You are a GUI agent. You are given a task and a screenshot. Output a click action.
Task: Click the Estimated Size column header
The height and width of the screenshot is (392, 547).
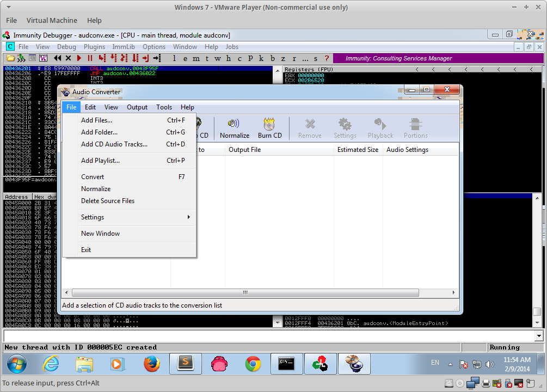tap(358, 150)
